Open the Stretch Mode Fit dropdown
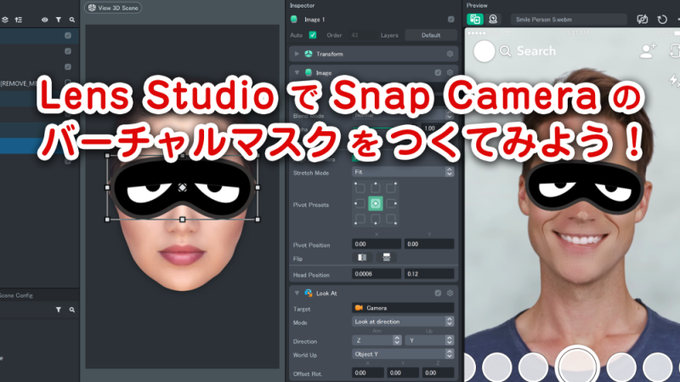This screenshot has height=382, width=680. coord(403,172)
